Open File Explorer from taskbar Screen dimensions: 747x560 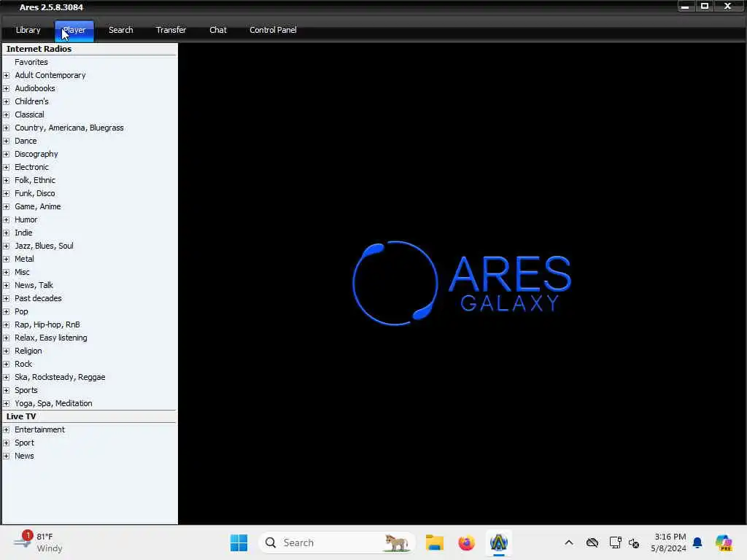[435, 542]
